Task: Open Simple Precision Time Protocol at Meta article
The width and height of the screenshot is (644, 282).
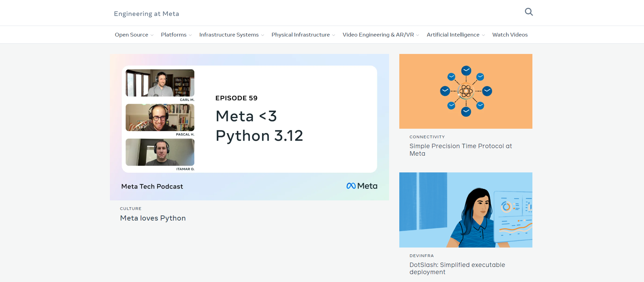Action: coord(461,150)
